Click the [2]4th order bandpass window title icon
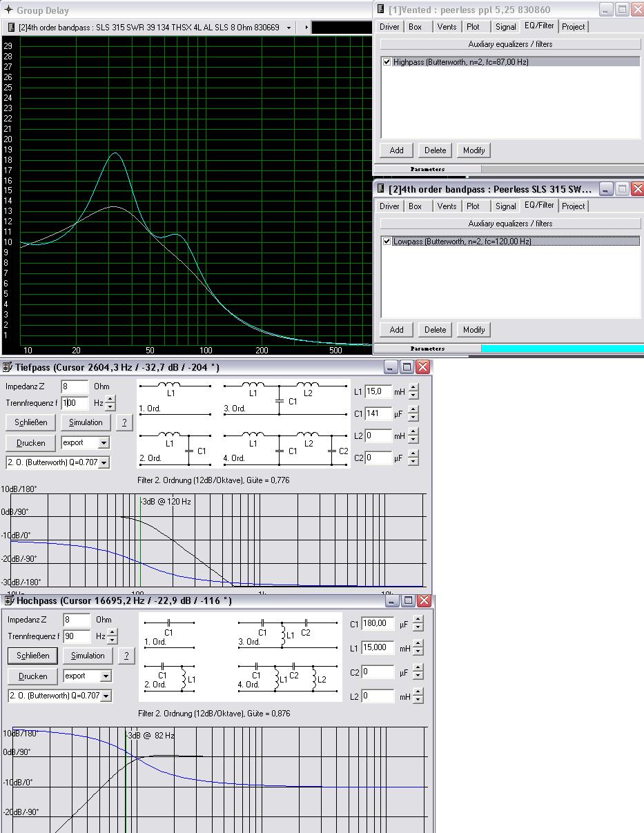Viewport: 644px width, 833px height. click(381, 189)
